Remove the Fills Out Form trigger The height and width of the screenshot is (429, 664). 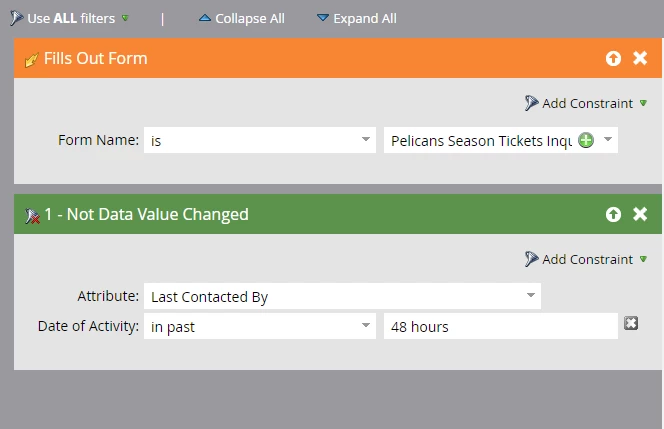(641, 58)
